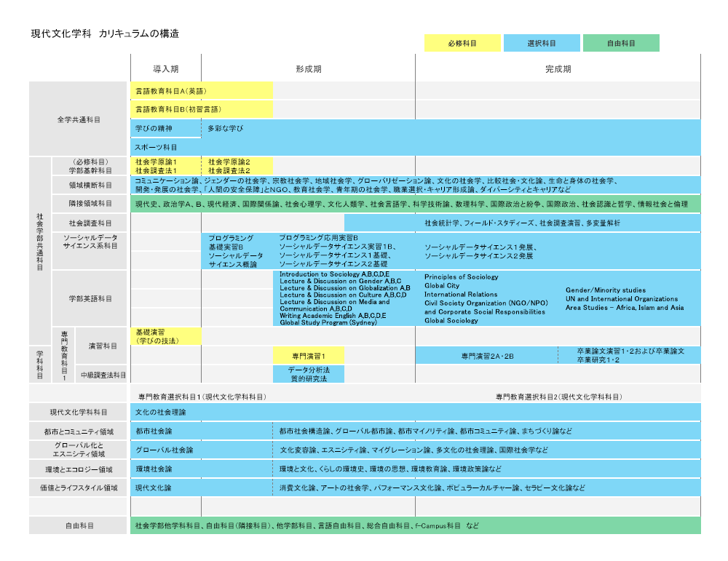Select the データ分析法 質的研究法 cell
This screenshot has height=561, width=728.
point(309,374)
